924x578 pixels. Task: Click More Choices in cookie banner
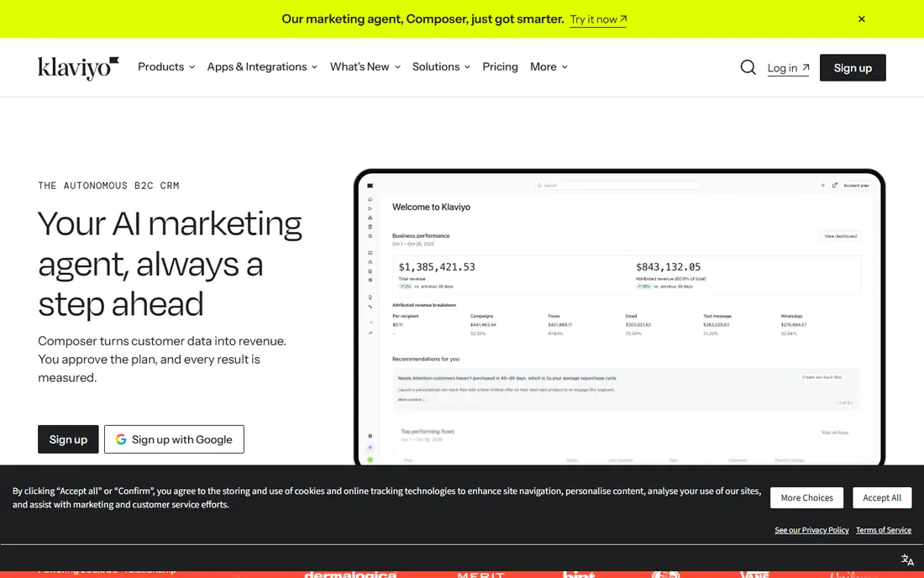click(x=806, y=498)
